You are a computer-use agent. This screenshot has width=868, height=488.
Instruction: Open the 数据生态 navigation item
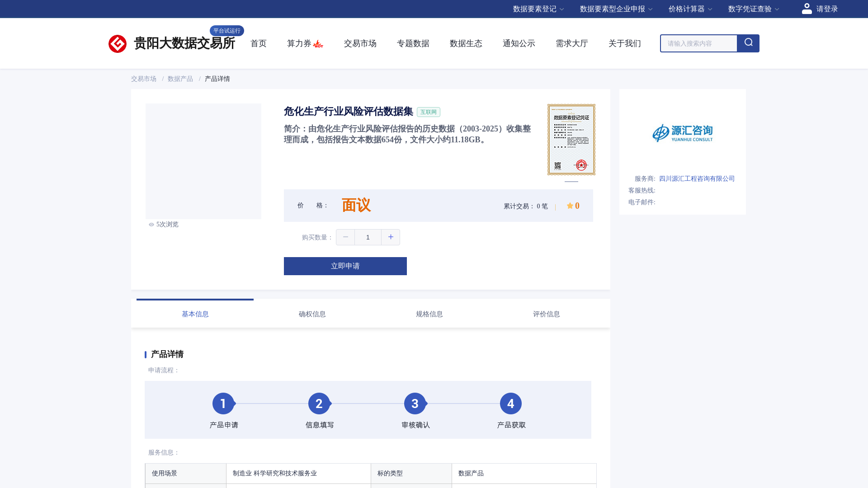coord(466,43)
